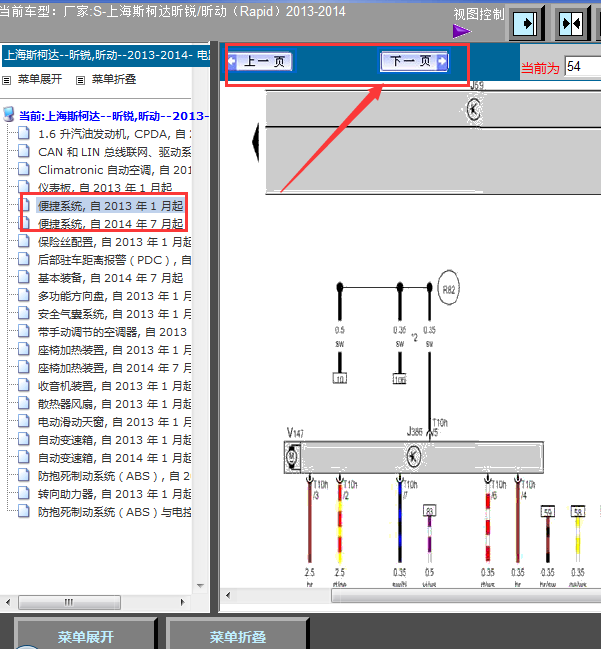
Task: Open 1.6 升汽油发动机, CPDA tree item
Action: pyautogui.click(x=115, y=134)
